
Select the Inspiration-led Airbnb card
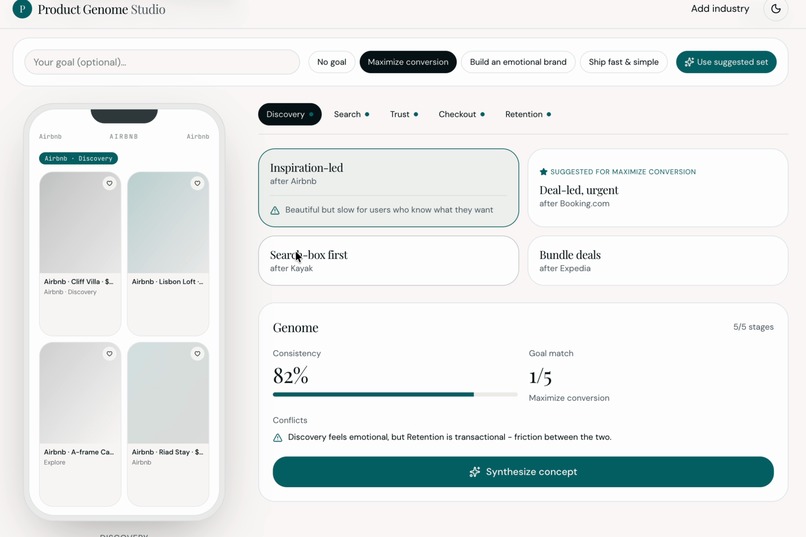pyautogui.click(x=388, y=188)
